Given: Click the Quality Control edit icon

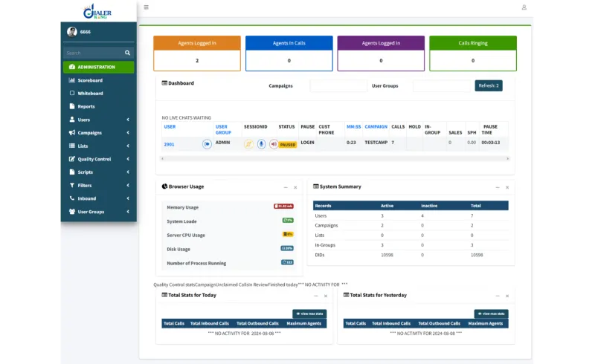Looking at the screenshot, I should click(71, 159).
